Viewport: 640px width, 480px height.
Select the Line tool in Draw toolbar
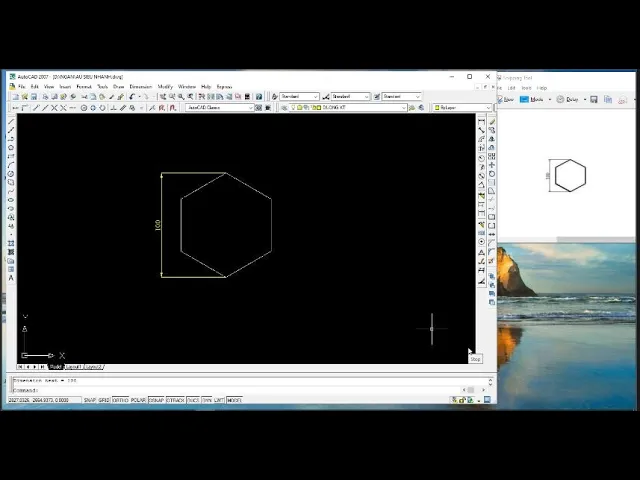(11, 121)
